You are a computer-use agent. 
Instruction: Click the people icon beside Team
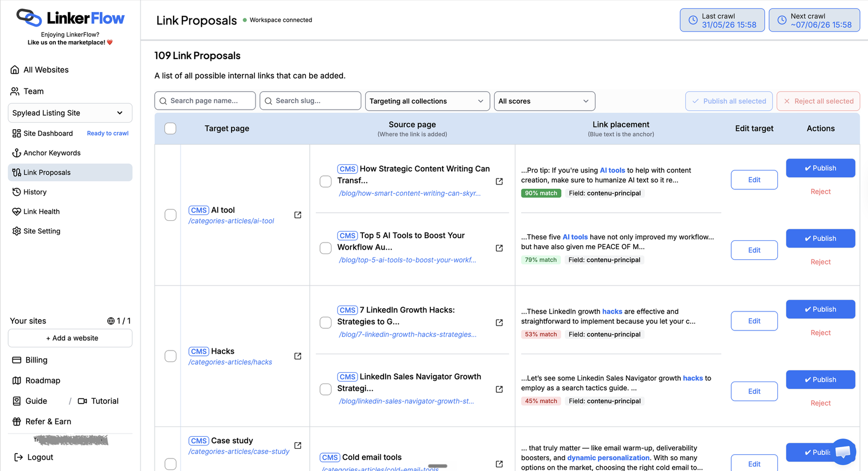pyautogui.click(x=15, y=91)
